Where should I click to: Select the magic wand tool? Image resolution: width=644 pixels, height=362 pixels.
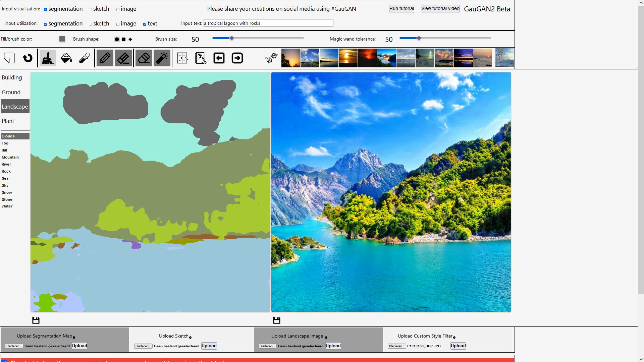tap(162, 58)
